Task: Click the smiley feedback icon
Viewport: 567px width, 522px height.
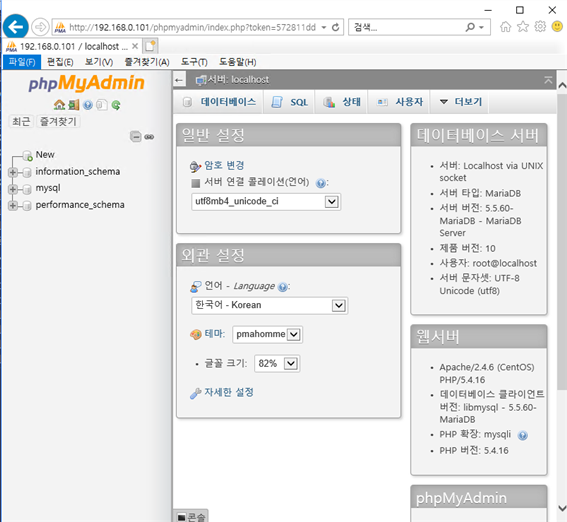Action: [x=557, y=26]
